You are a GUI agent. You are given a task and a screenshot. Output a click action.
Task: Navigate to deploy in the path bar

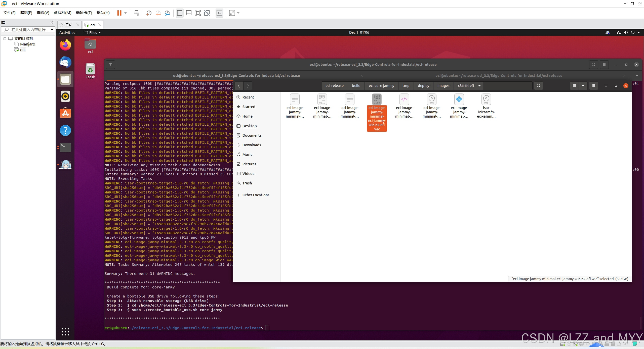[x=423, y=86]
